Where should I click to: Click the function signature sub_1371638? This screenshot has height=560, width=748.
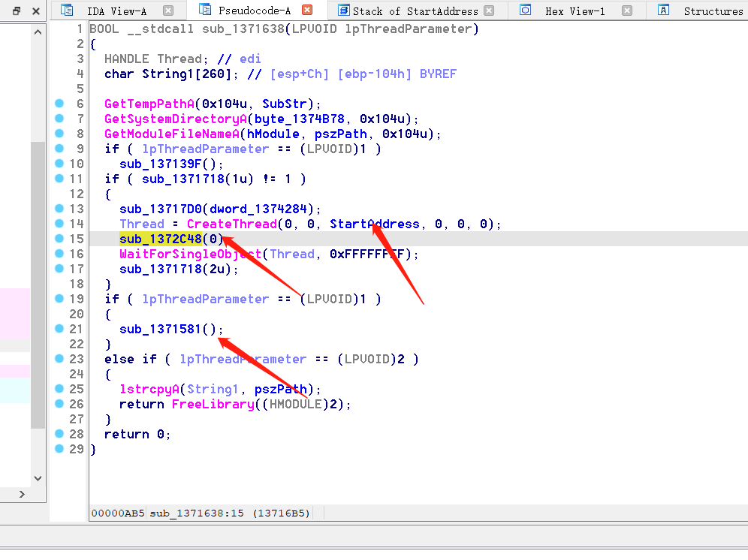243,29
